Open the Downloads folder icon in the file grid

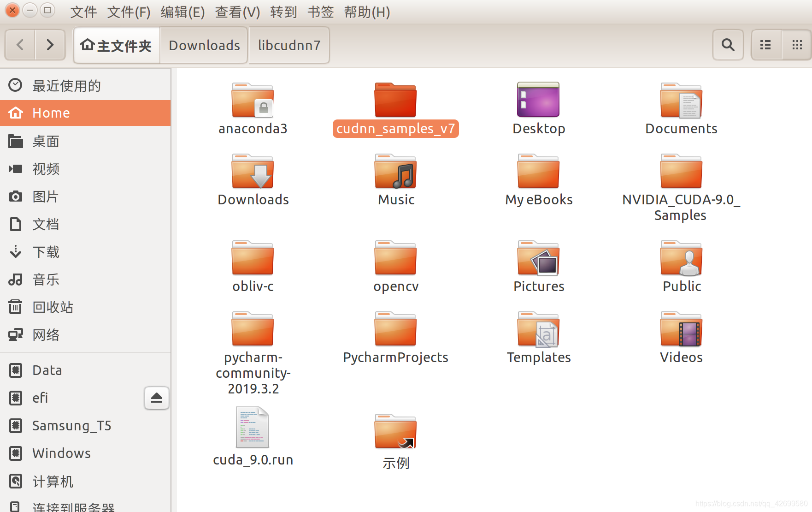(x=253, y=171)
